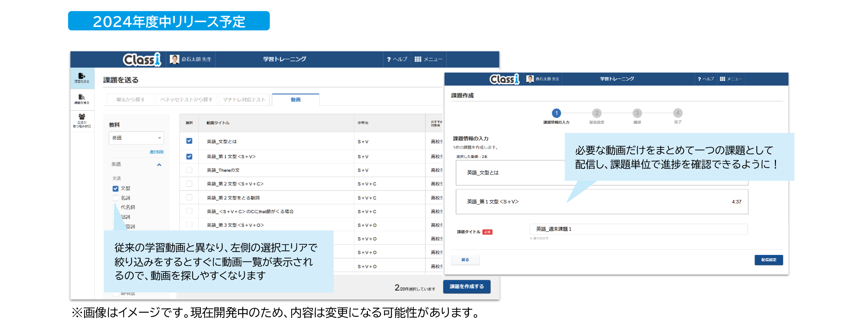Click the Classi logo in the 課題作成 window
This screenshot has width=868, height=333.
tap(504, 79)
